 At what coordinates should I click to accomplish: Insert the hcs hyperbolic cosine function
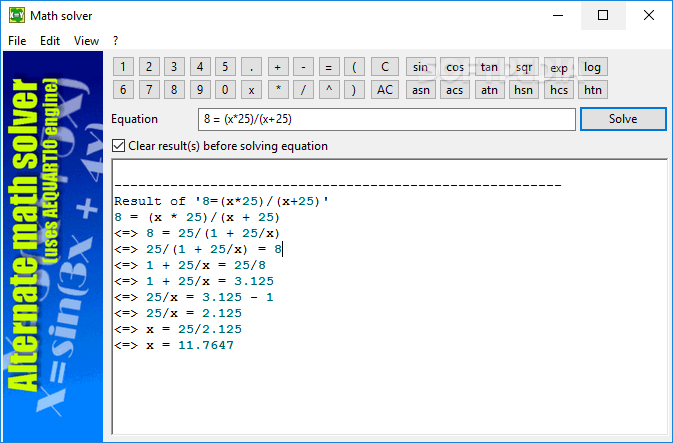point(559,90)
